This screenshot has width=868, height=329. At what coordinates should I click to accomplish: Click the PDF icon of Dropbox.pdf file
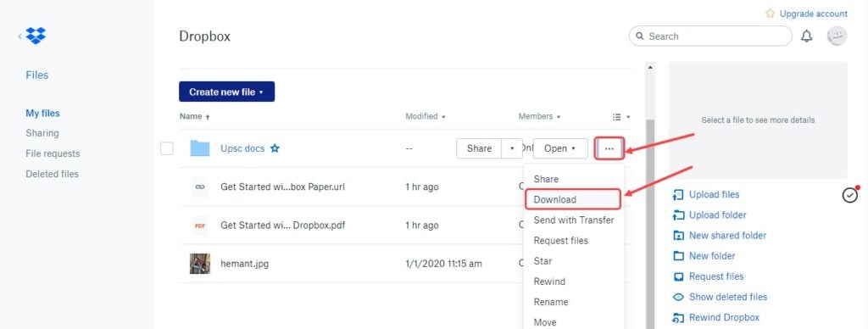tap(200, 226)
